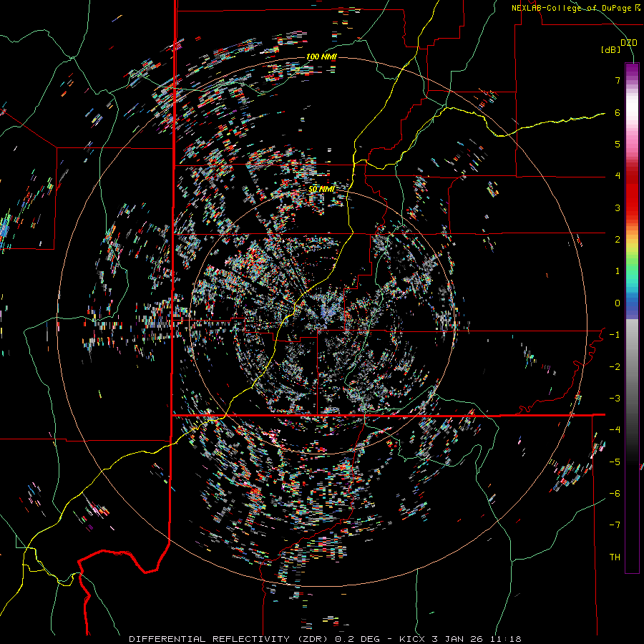Click the -3 value on color scale
Screen dimensions: 644x644
615,399
